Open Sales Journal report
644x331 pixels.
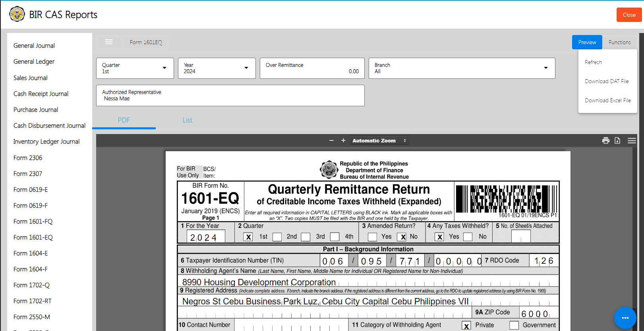30,78
